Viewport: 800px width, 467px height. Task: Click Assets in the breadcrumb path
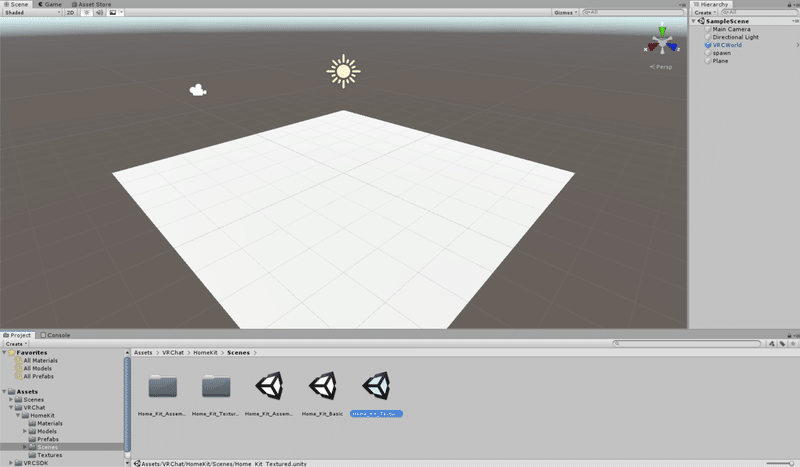[x=143, y=353]
